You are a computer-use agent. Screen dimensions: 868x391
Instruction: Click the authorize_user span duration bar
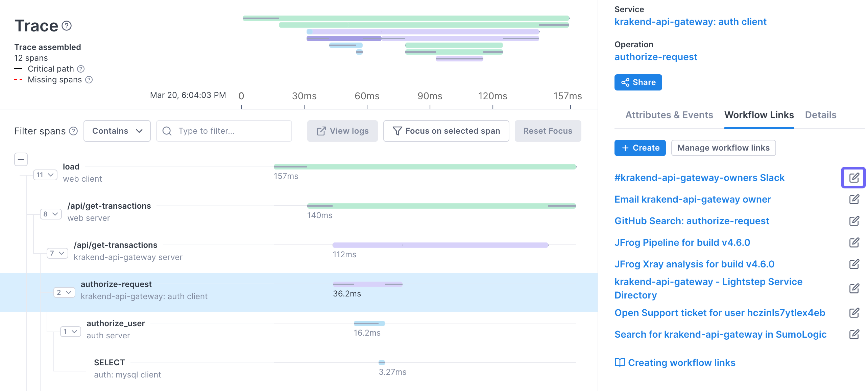pos(369,323)
